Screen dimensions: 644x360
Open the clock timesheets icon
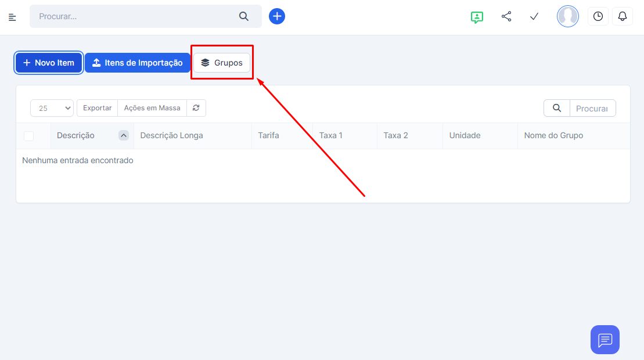point(598,16)
